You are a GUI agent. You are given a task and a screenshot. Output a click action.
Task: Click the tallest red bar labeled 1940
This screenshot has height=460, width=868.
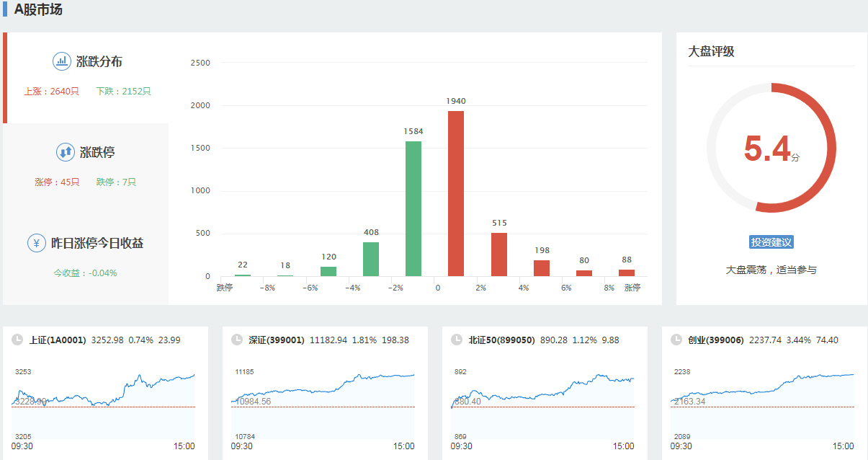456,193
